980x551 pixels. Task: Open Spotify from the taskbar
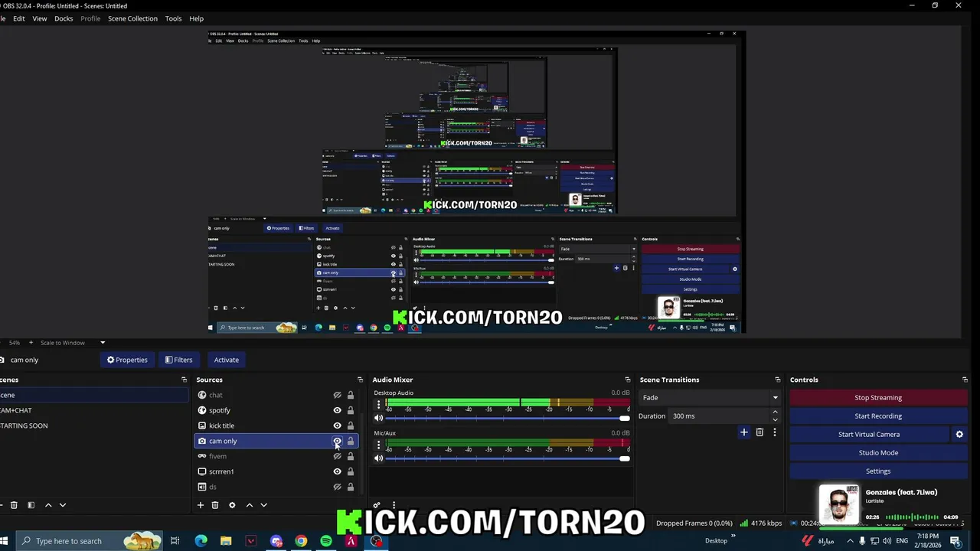click(x=326, y=541)
